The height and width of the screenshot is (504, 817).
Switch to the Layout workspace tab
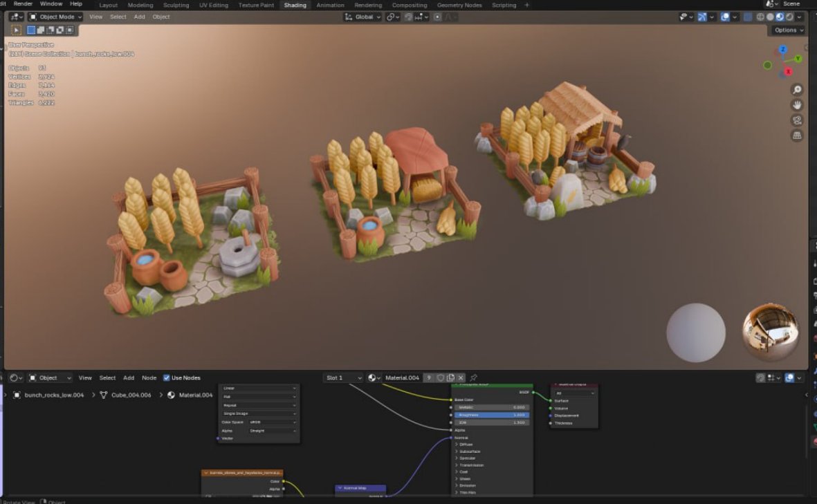[x=109, y=6]
